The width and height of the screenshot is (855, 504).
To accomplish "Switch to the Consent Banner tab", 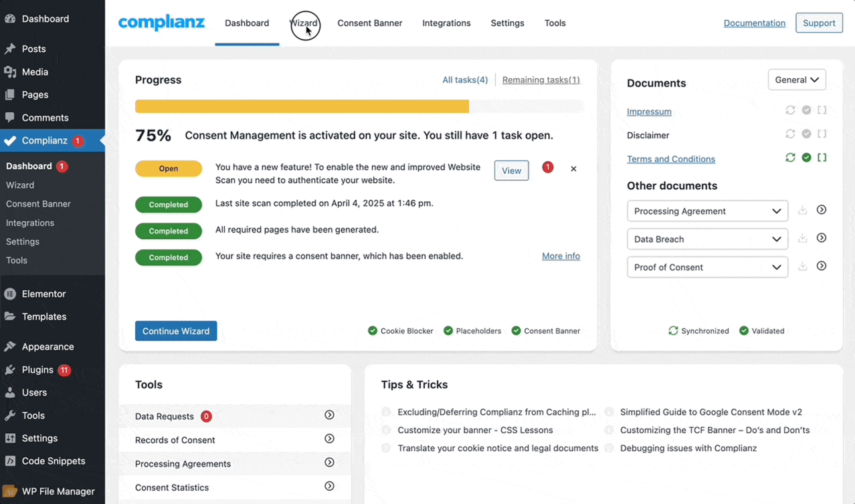I will [x=369, y=23].
